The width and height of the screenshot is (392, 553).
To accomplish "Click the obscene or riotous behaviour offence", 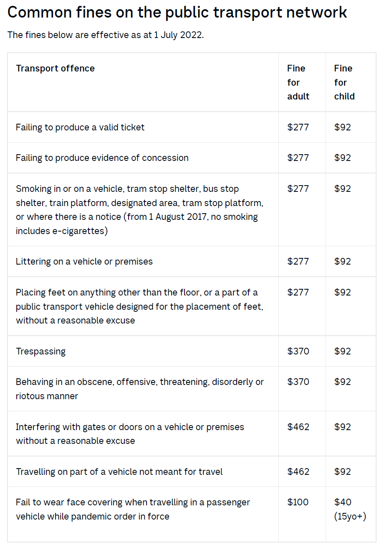I will pos(139,389).
